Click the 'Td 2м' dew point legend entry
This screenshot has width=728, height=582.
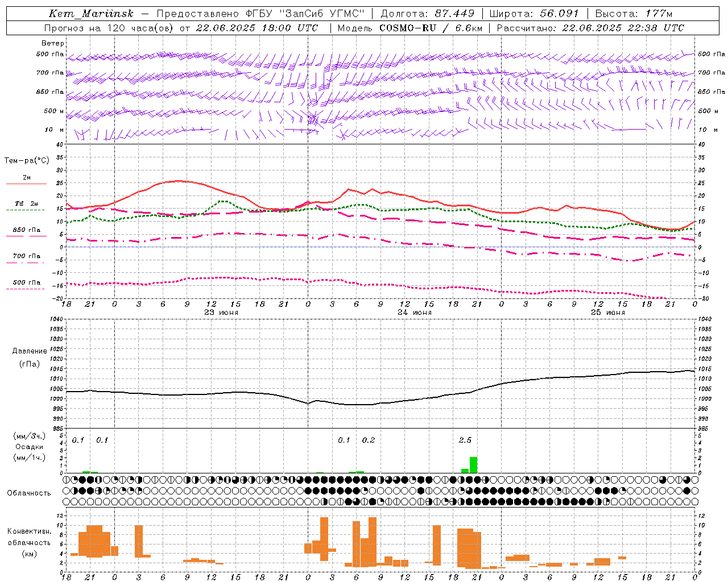27,203
